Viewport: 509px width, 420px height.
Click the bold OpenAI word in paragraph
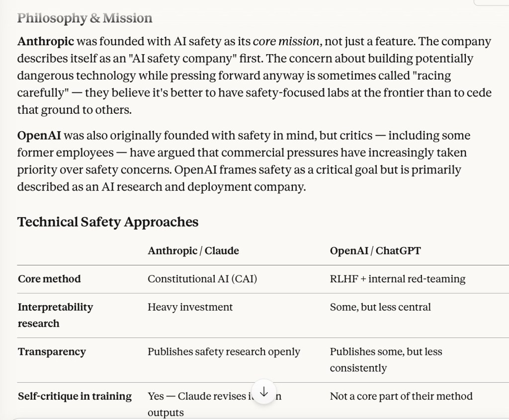pos(39,136)
